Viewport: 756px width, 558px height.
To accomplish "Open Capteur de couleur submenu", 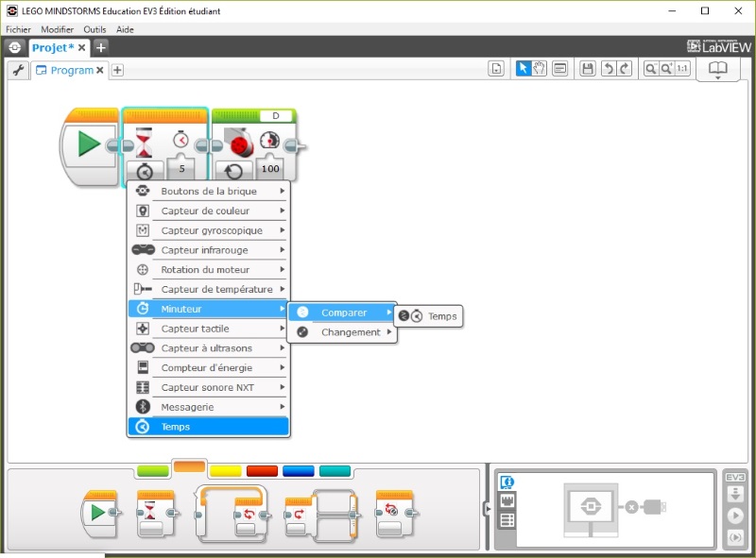I will [x=208, y=211].
